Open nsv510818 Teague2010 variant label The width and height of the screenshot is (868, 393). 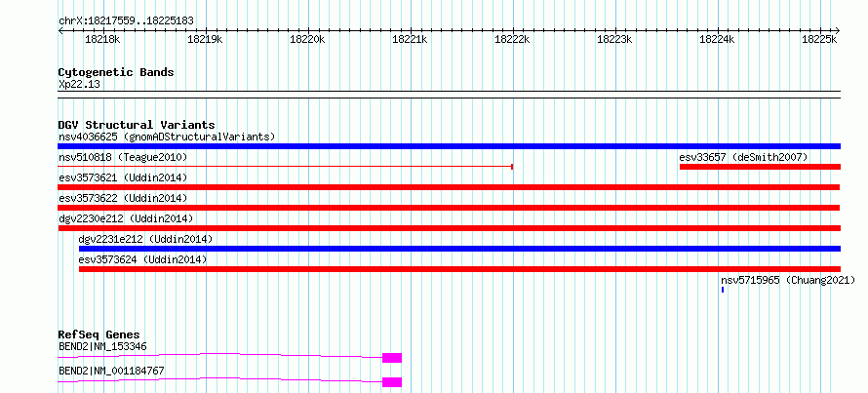pos(123,157)
